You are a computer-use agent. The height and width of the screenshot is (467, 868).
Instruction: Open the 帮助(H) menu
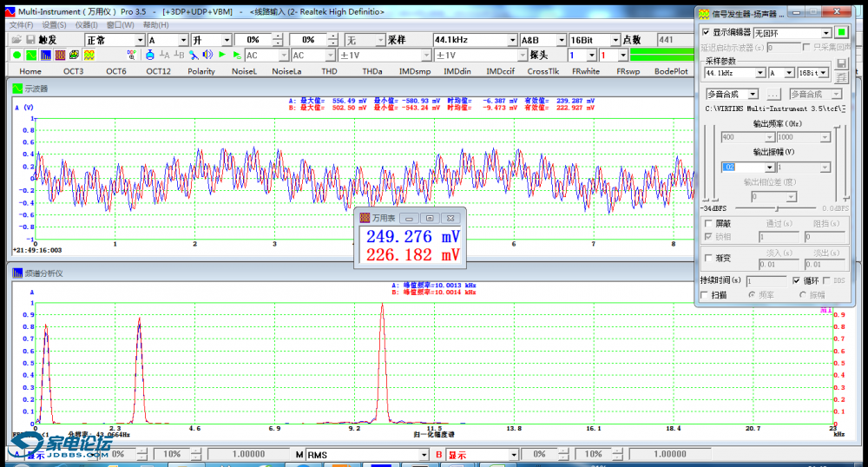(x=155, y=25)
